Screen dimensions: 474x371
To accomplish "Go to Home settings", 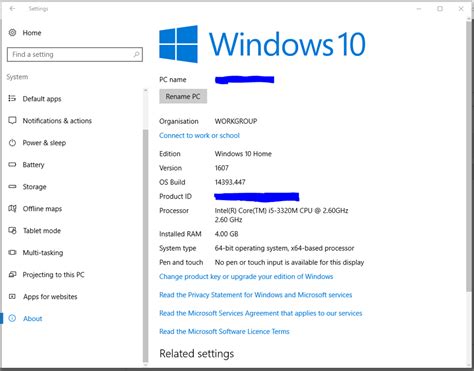I will 32,33.
